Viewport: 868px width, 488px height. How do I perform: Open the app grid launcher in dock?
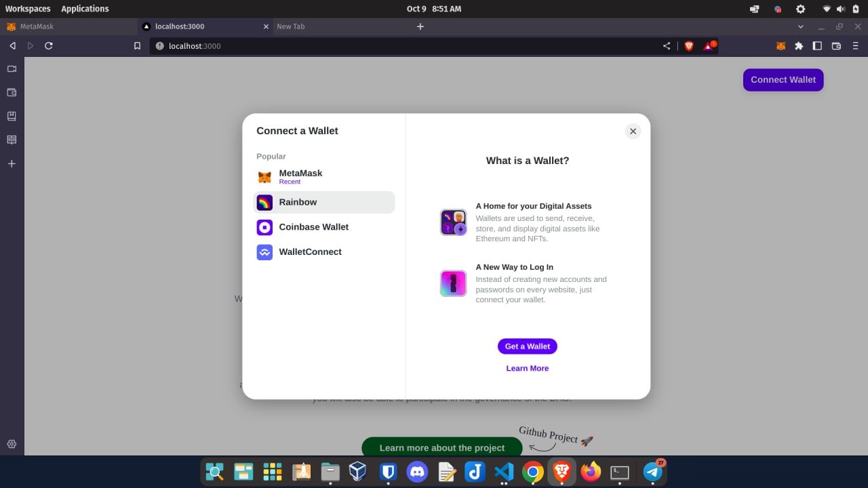[273, 472]
